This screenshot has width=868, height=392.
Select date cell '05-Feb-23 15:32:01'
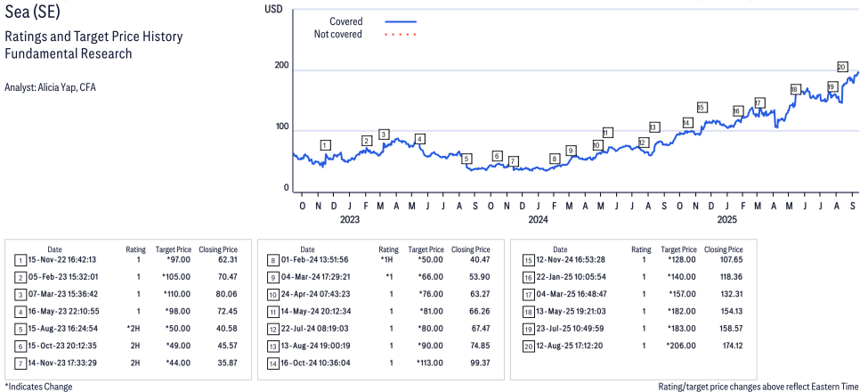coord(65,277)
